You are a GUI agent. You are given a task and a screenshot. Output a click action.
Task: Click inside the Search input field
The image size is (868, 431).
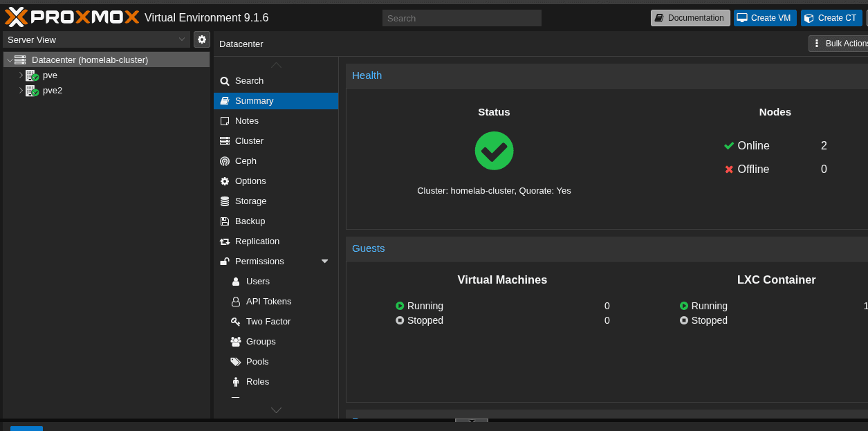[x=461, y=17]
